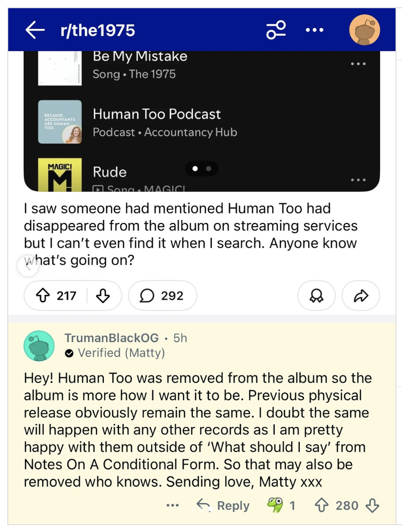The height and width of the screenshot is (532, 402).
Task: Reply to Matty's comment
Action: 223,506
